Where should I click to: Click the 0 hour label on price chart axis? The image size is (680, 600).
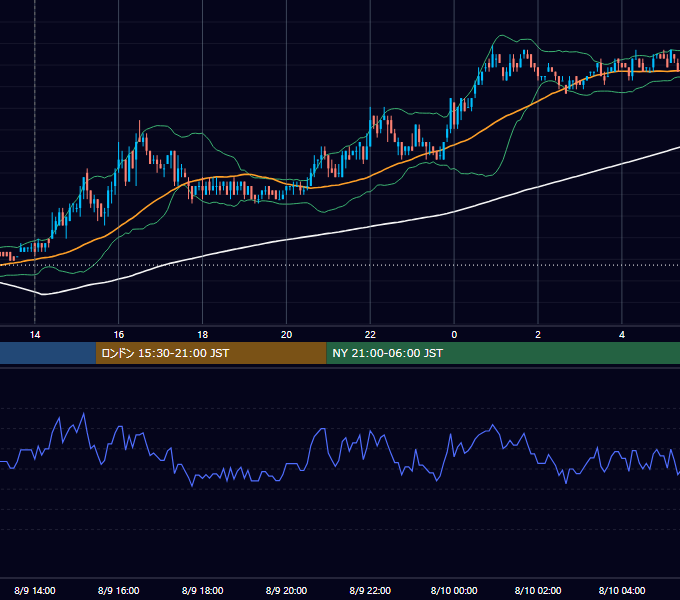[x=454, y=335]
